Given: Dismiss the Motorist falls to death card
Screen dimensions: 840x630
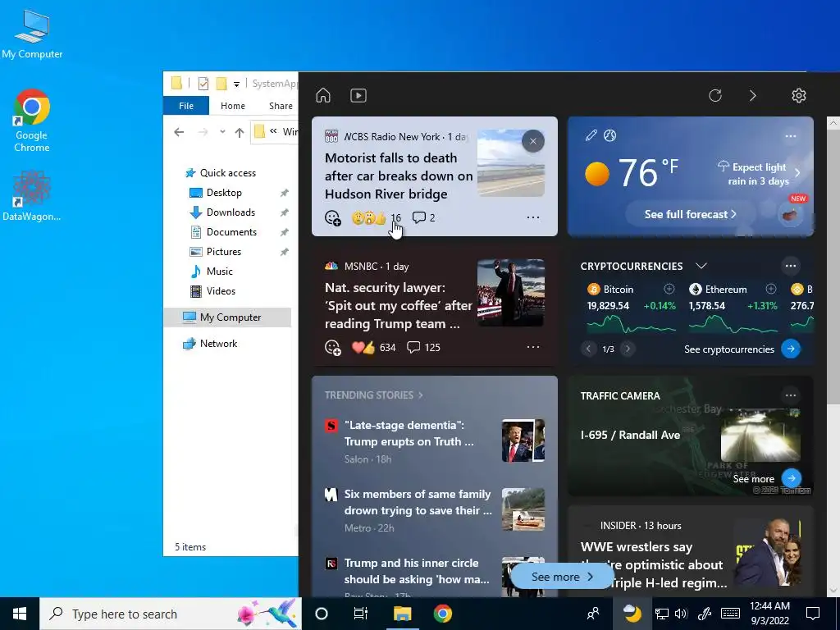Looking at the screenshot, I should (x=533, y=141).
